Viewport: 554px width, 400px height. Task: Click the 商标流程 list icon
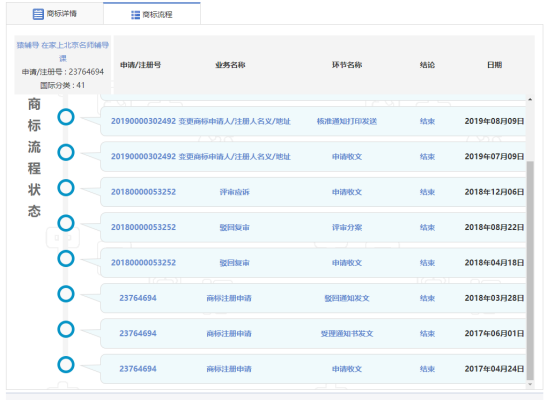[x=135, y=15]
